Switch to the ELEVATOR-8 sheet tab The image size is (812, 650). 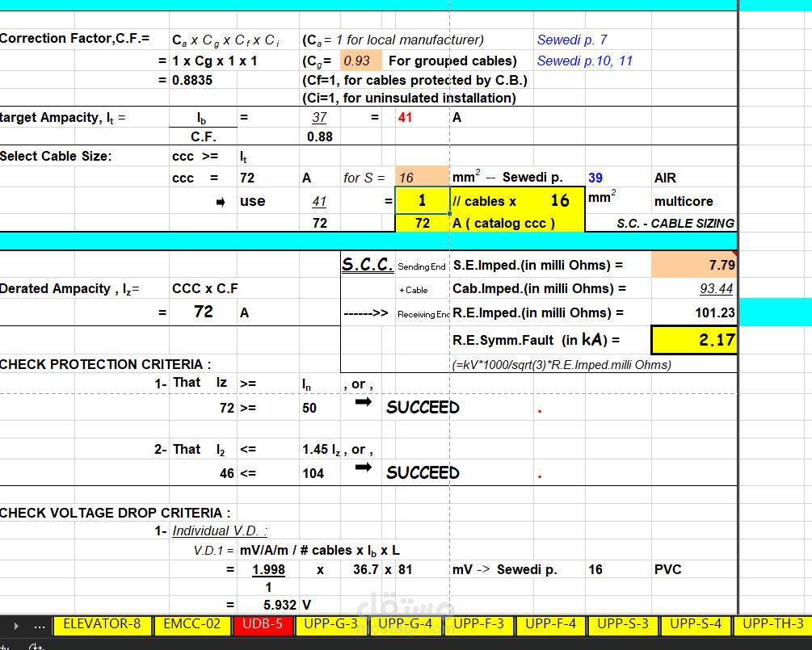point(102,625)
